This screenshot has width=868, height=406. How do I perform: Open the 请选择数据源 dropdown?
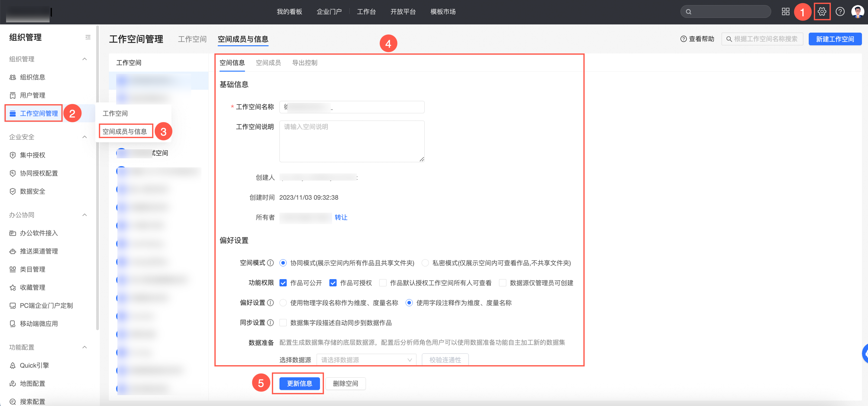[366, 359]
